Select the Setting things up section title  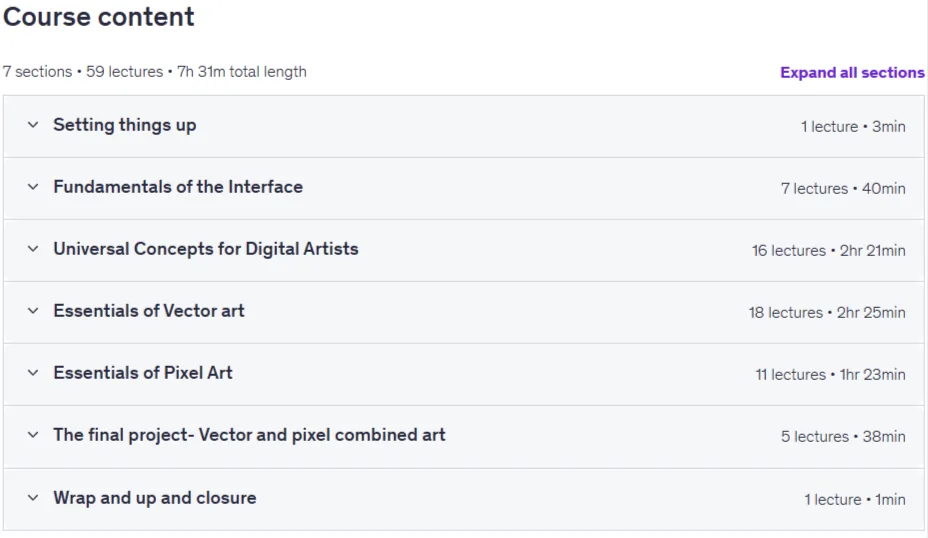(x=124, y=125)
